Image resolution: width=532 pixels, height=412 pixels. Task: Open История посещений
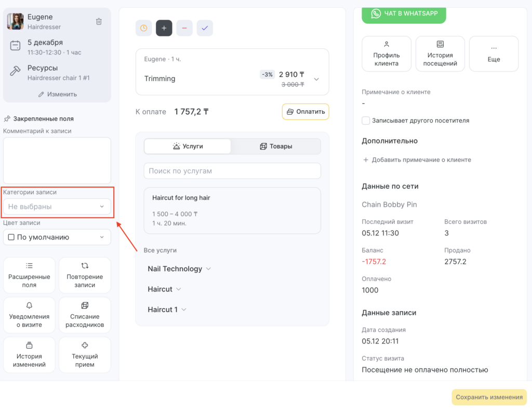coord(440,54)
